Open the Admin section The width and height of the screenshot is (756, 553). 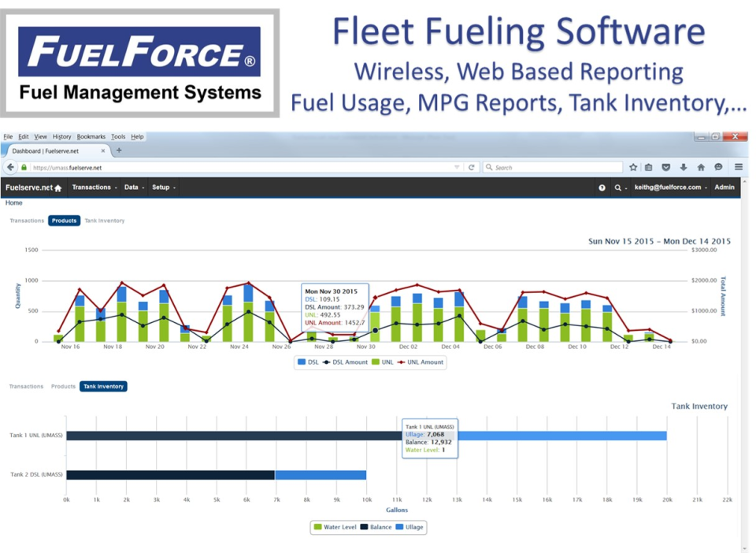tap(724, 187)
